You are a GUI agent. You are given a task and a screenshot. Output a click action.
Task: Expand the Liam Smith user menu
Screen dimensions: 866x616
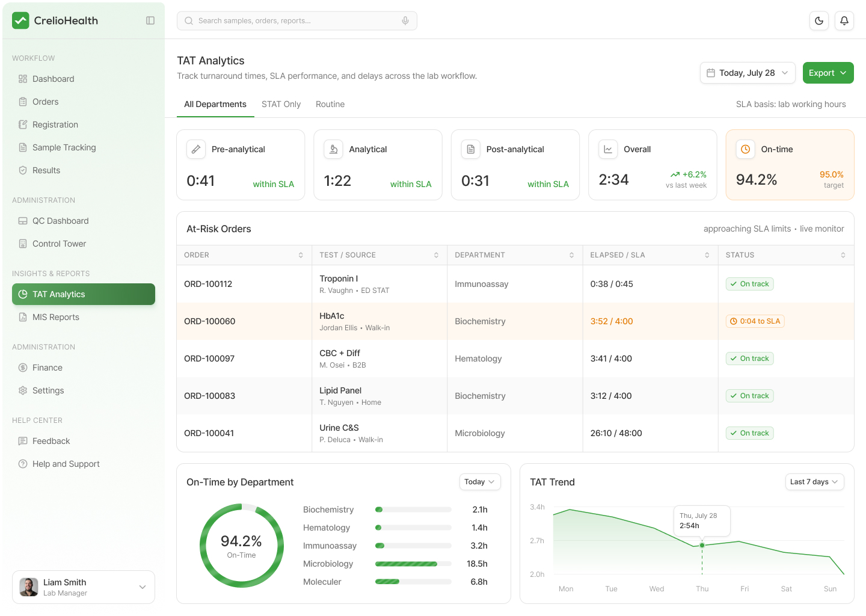click(x=143, y=587)
